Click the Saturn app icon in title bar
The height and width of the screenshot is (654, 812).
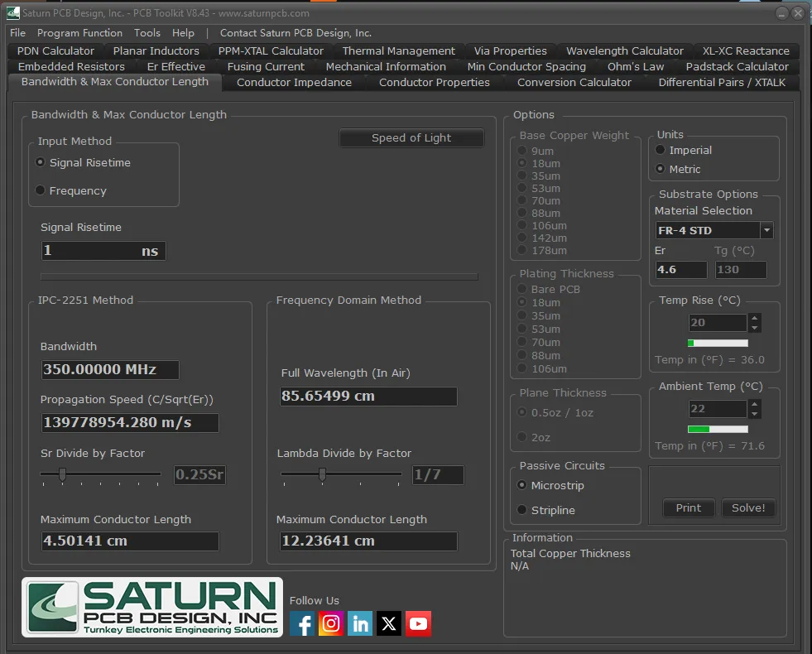tap(13, 12)
